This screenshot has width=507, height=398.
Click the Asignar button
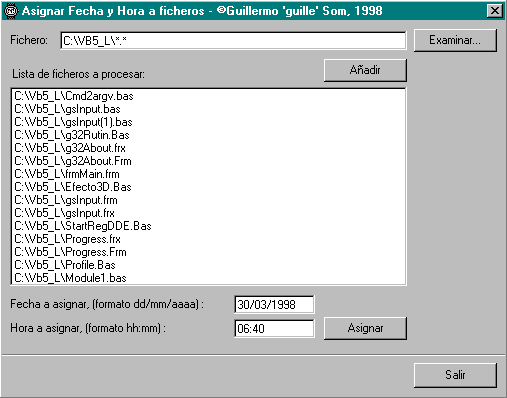[365, 328]
